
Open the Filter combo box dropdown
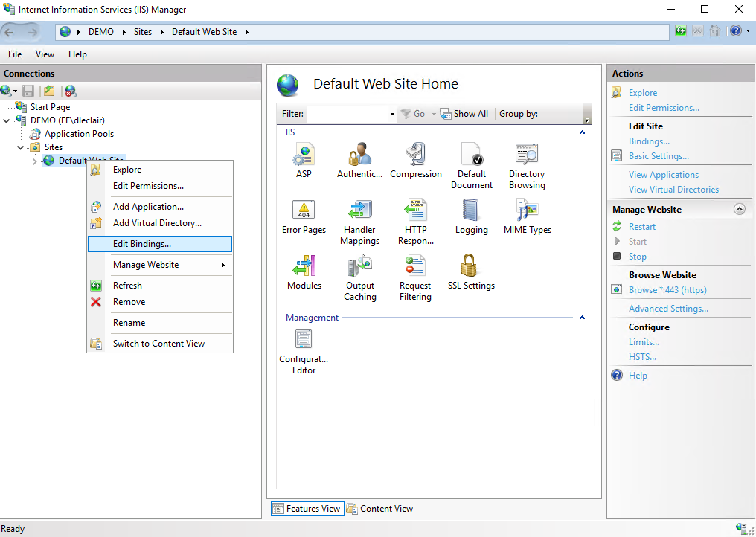point(392,115)
